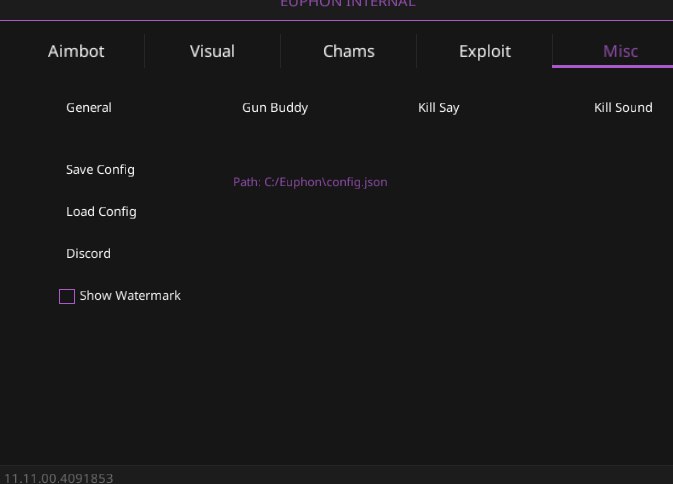Screen dimensions: 673x484
Task: Open the Gun Buddy sub-section
Action: point(275,108)
